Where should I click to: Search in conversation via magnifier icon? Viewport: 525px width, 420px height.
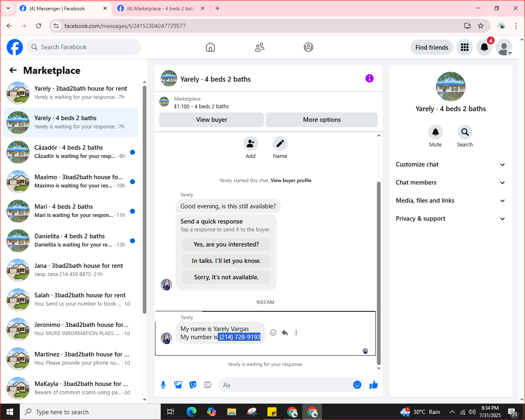pos(465,132)
